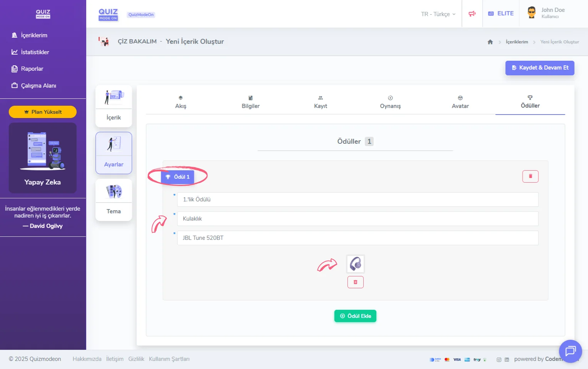Click the Ödül Ekle button
The height and width of the screenshot is (369, 588).
(355, 316)
